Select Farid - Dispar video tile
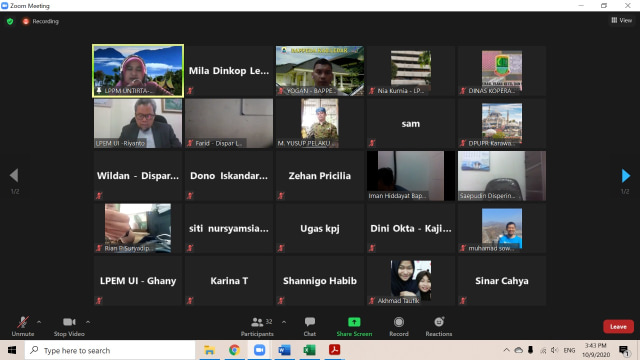This screenshot has width=640, height=360. click(x=229, y=123)
